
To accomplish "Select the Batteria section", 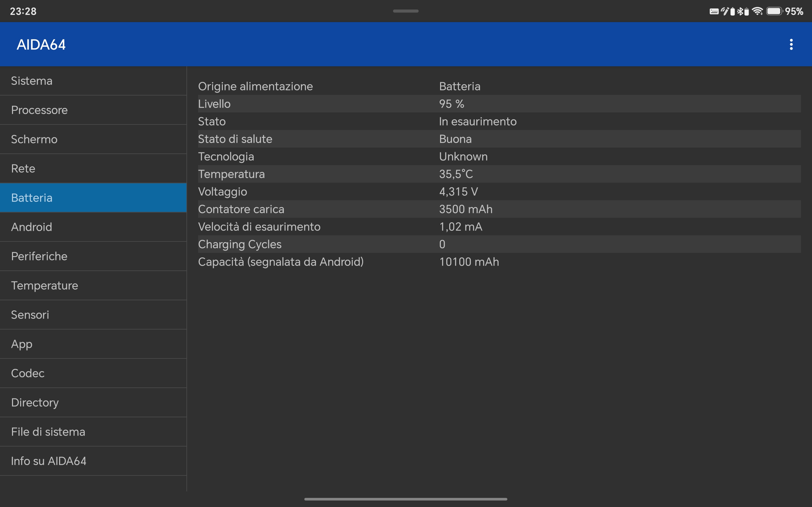I will pos(93,198).
